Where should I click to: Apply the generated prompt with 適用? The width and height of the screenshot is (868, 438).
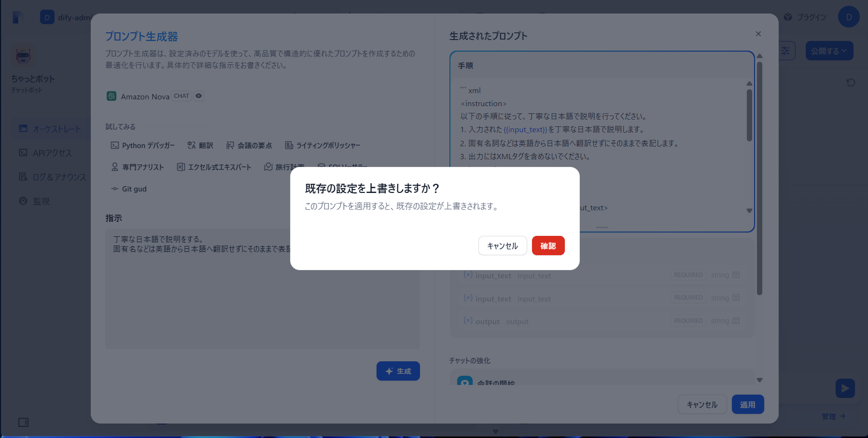click(x=747, y=404)
